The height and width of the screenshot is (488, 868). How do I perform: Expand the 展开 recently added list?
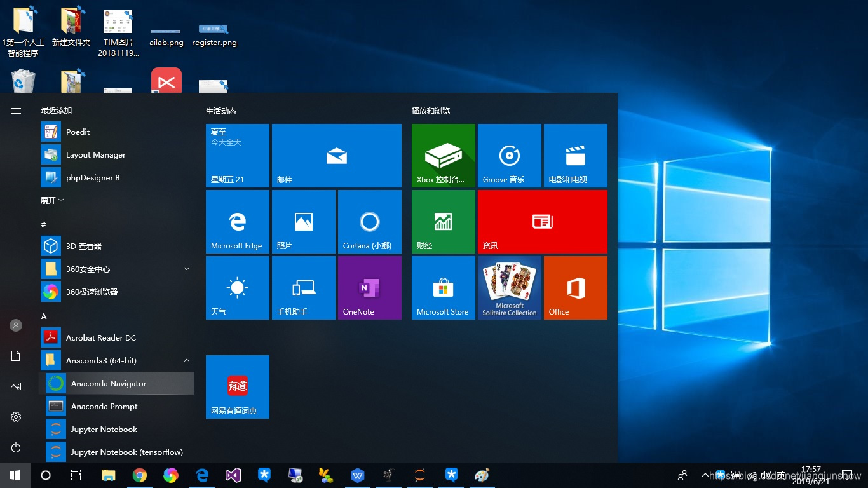point(52,200)
